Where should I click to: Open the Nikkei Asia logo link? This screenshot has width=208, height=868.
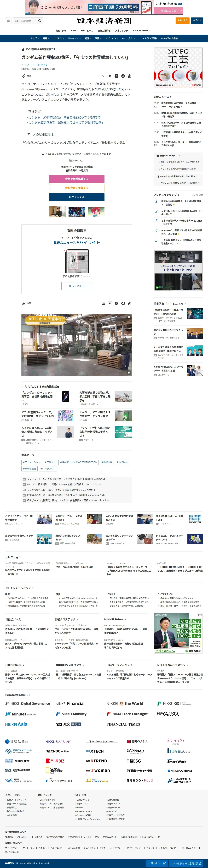[16, 724]
